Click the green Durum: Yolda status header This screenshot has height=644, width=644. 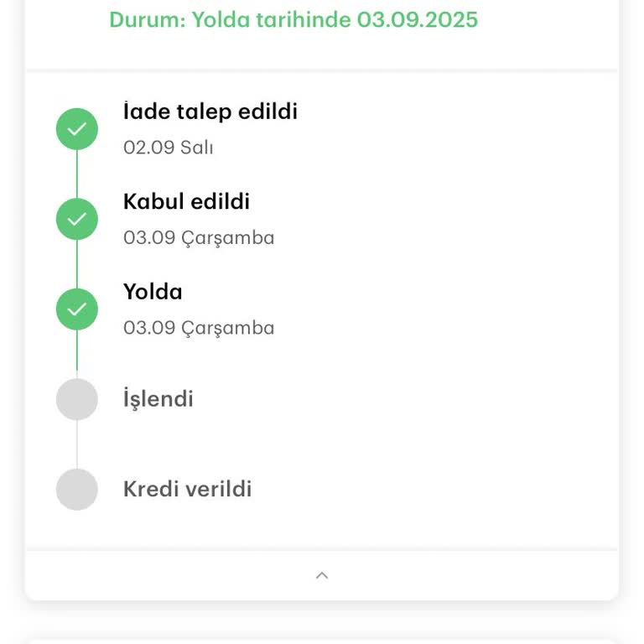pyautogui.click(x=293, y=19)
